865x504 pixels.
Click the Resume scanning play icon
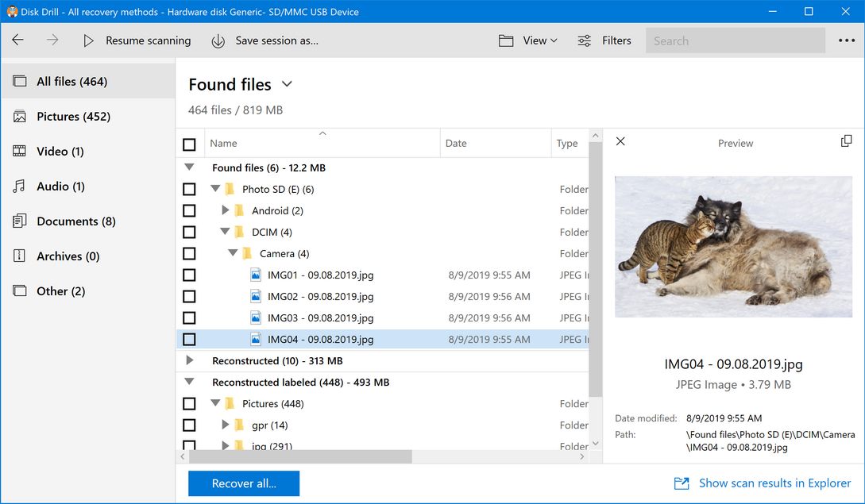tap(88, 40)
